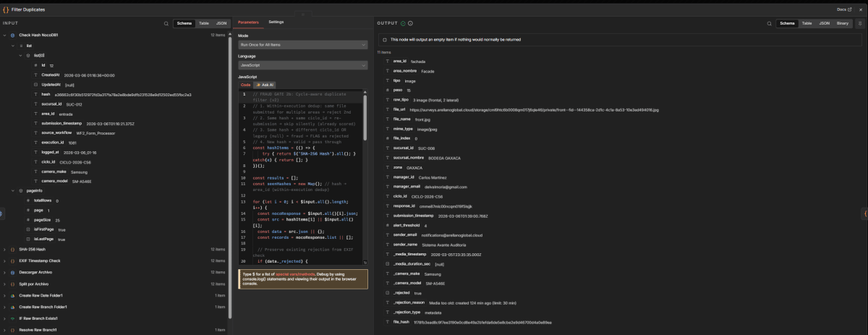The image size is (868, 335).
Task: Open the Docs link
Action: pyautogui.click(x=843, y=9)
